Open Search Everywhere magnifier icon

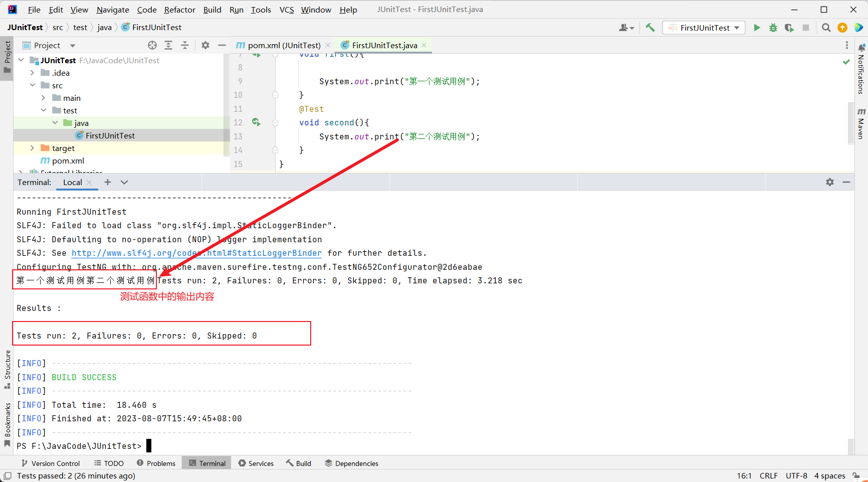point(826,28)
